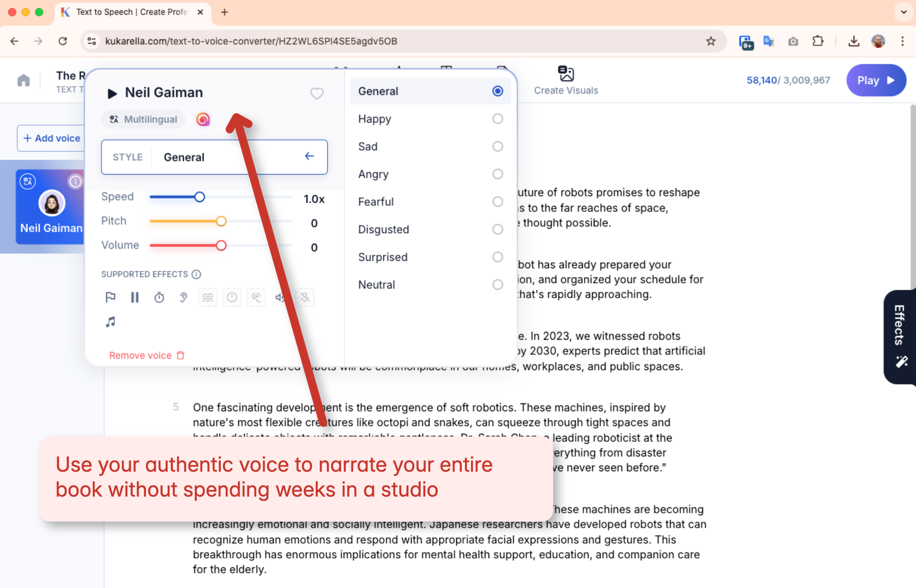Viewport: 916px width, 588px height.
Task: Click the browser forward arrow
Action: click(38, 41)
